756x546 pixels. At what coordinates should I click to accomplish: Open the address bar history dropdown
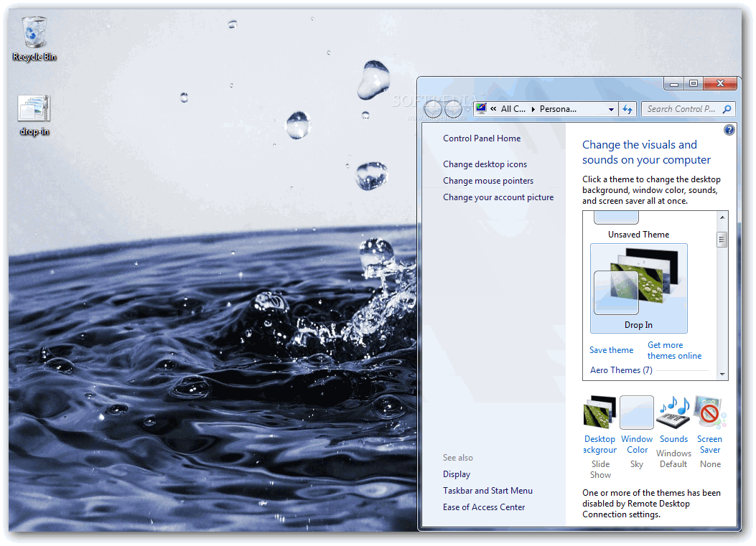(611, 109)
